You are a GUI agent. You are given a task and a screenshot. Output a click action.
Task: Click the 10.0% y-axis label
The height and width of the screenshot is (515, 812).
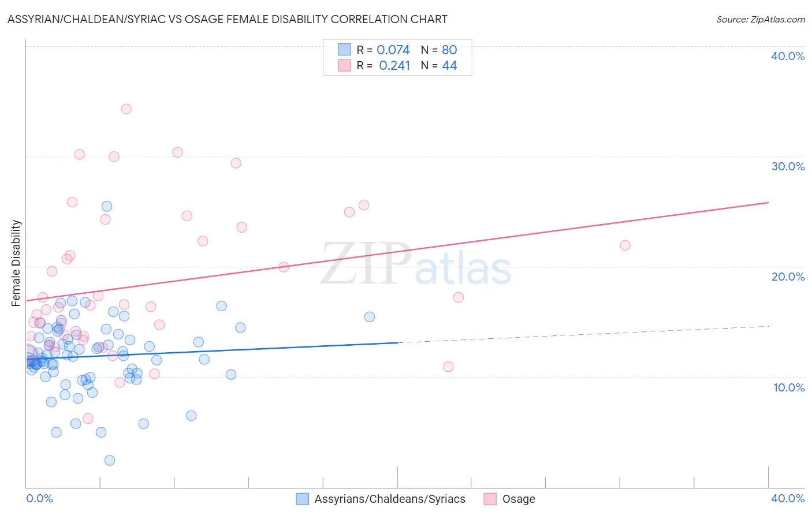pyautogui.click(x=789, y=387)
